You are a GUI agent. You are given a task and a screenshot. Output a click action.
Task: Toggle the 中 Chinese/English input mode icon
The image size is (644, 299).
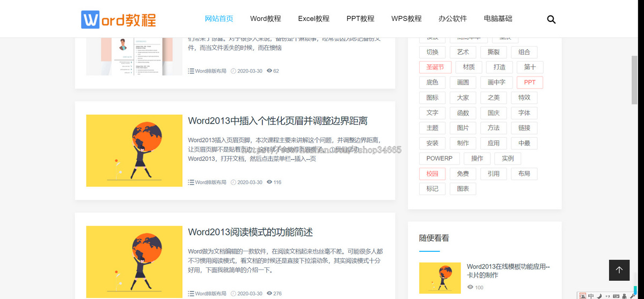tap(591, 295)
